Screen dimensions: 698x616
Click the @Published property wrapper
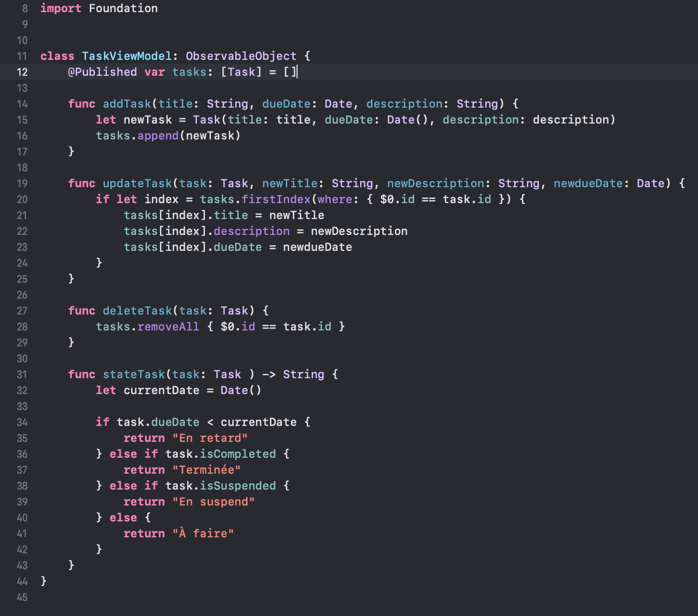point(104,72)
